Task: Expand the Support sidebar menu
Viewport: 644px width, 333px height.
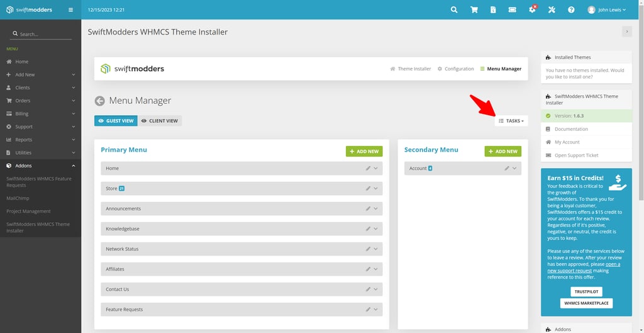Action: tap(40, 127)
